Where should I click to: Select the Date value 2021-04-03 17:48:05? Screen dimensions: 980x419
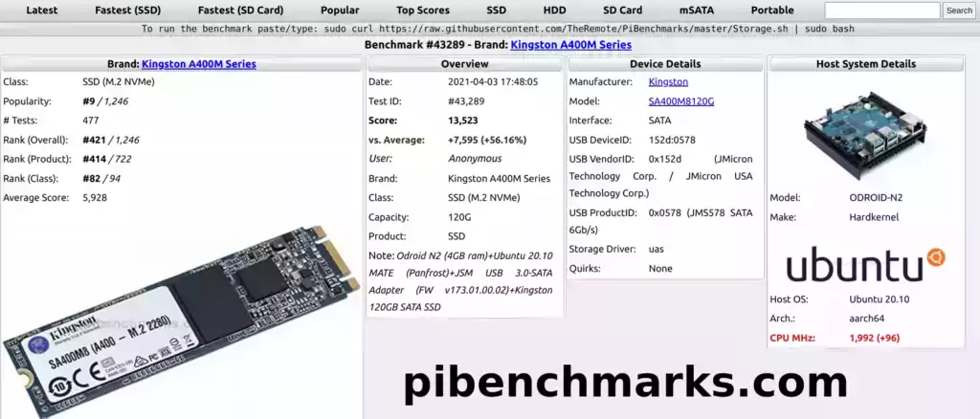[x=493, y=82]
